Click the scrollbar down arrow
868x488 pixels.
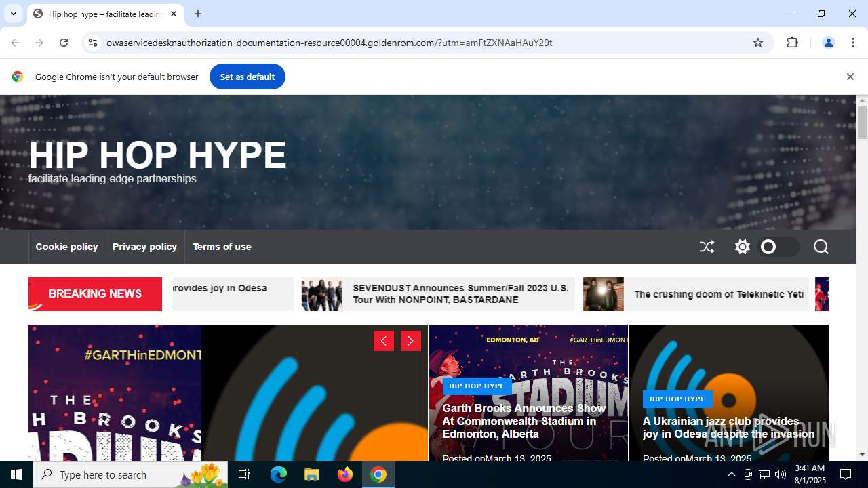pos(862,455)
